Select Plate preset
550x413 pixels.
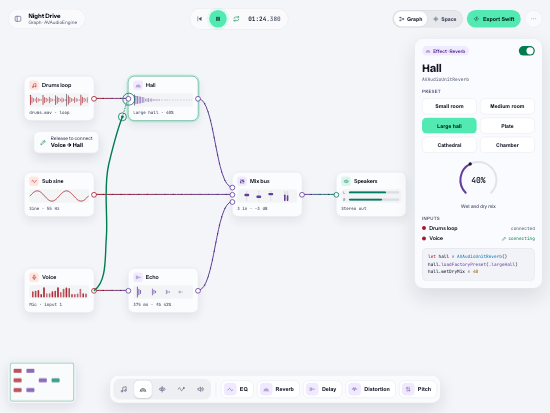pos(507,126)
